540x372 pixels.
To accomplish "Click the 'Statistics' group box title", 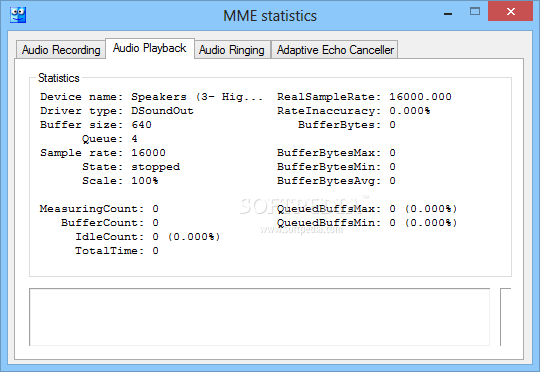I will (59, 78).
